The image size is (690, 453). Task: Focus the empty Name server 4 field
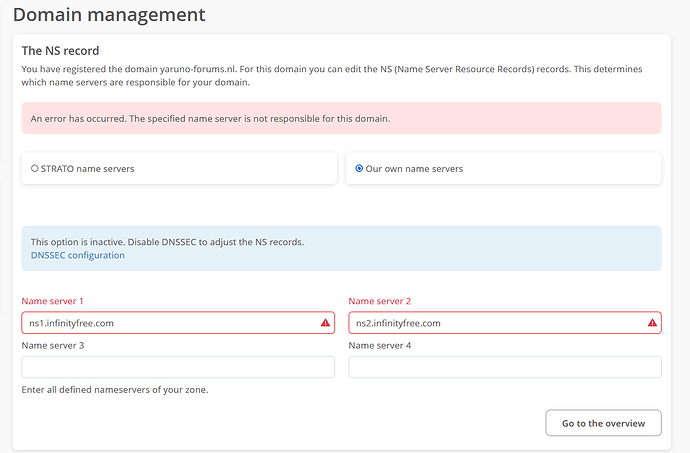[505, 367]
